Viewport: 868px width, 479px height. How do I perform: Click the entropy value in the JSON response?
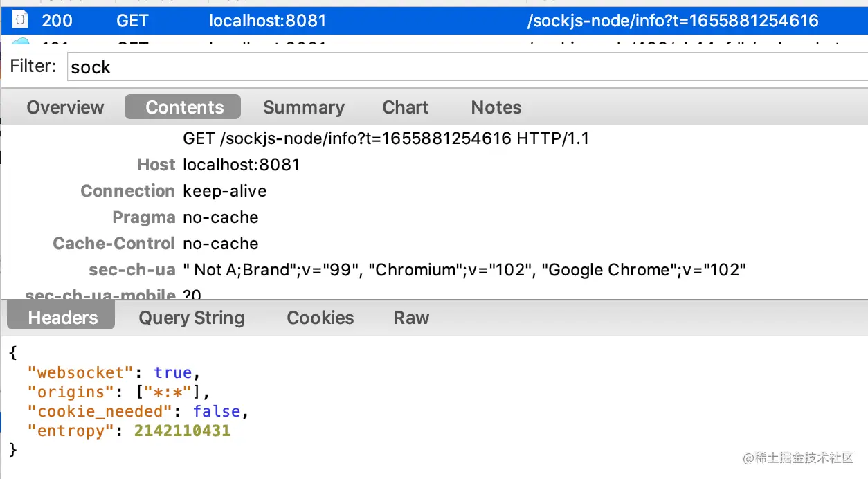(182, 431)
